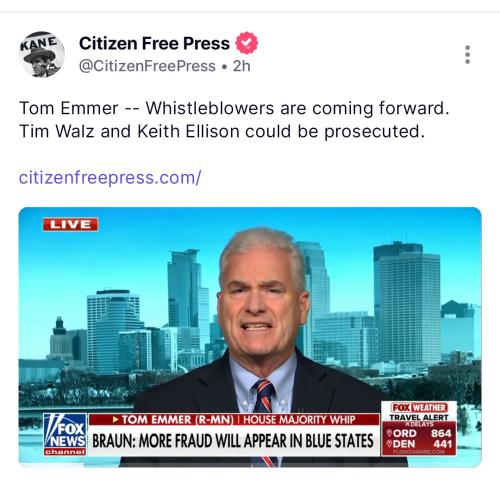Follow the citizenfreepress.com/ link

pos(110,178)
